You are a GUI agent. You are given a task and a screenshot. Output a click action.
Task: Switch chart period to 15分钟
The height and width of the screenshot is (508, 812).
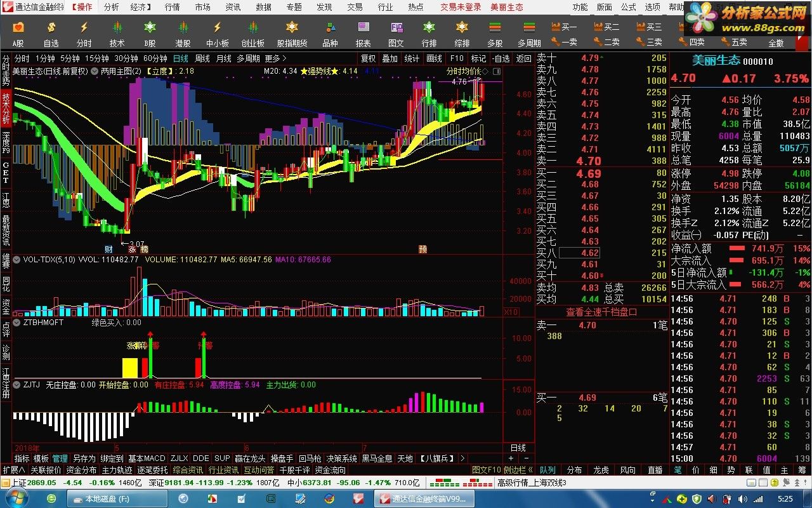point(97,58)
